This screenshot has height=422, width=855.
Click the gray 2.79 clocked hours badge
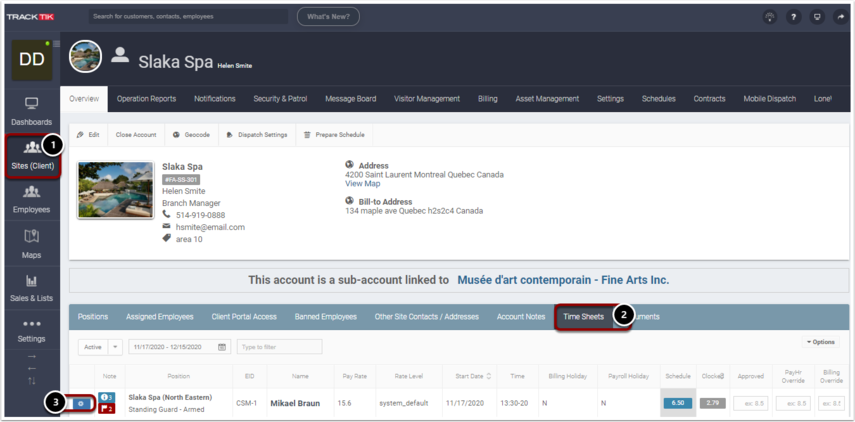click(712, 403)
